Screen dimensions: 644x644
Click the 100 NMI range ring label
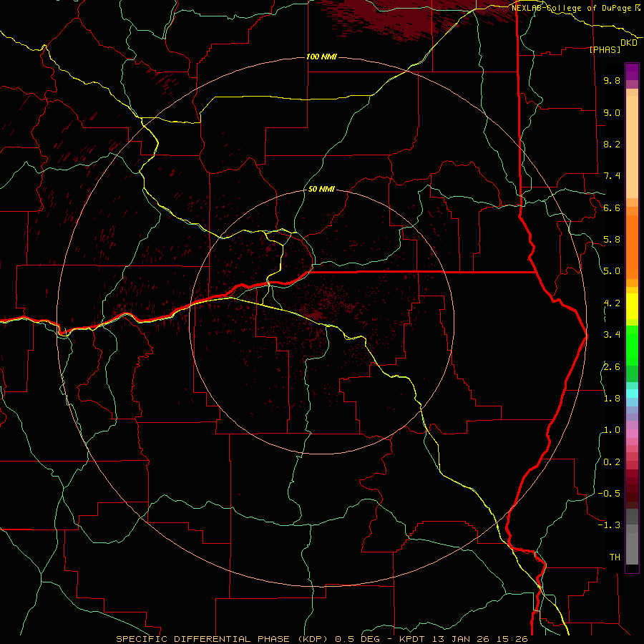click(x=321, y=57)
